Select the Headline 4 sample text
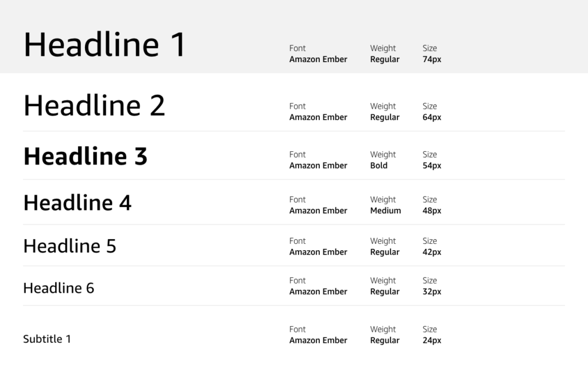The image size is (588, 368). 78,202
